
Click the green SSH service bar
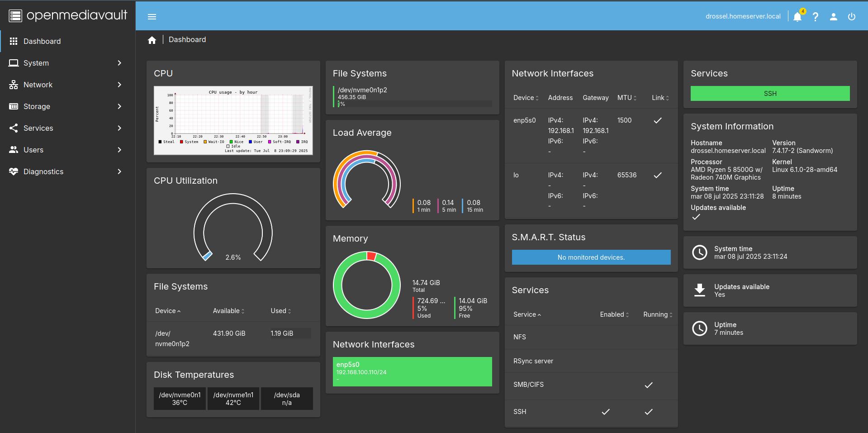(x=770, y=94)
